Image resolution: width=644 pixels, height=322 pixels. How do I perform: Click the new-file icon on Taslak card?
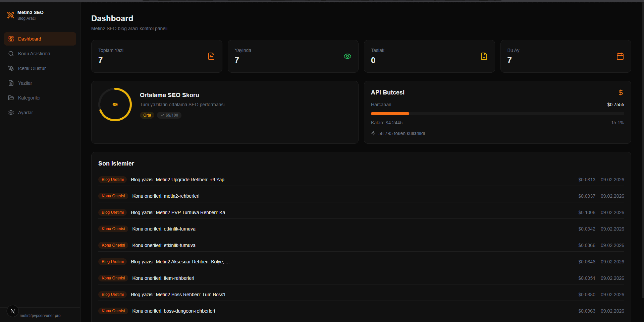click(484, 56)
